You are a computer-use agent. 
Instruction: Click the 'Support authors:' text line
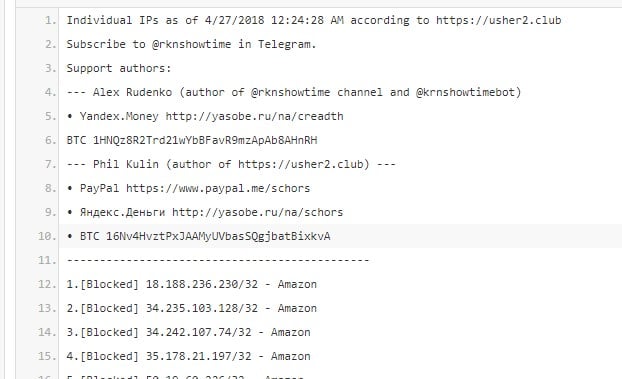(x=119, y=68)
